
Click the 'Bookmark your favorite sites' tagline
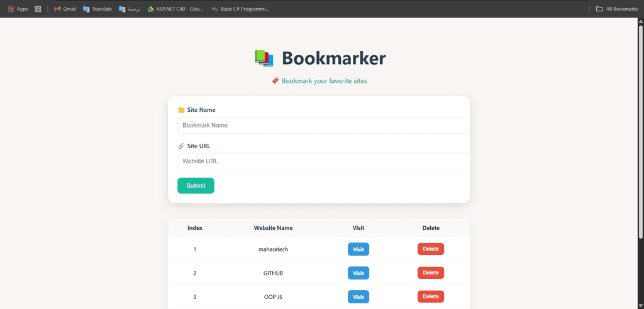(325, 81)
